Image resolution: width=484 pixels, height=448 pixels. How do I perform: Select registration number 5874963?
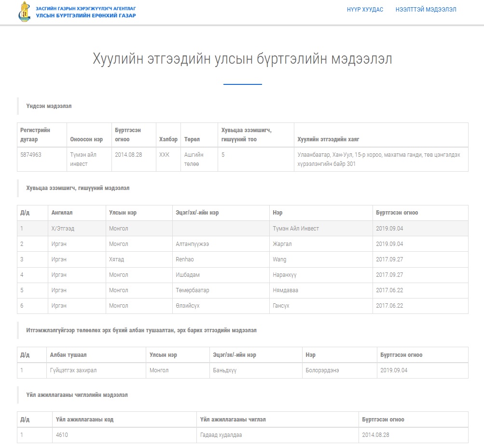[x=31, y=155]
